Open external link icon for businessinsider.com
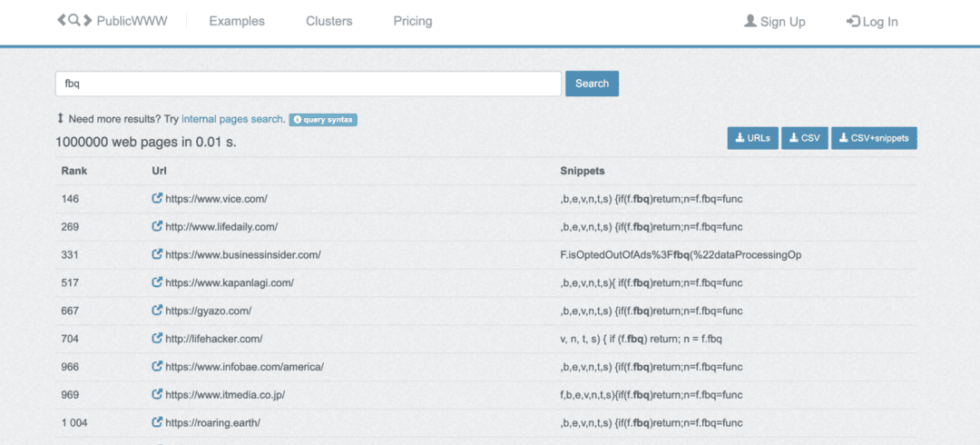The height and width of the screenshot is (445, 980). 157,255
